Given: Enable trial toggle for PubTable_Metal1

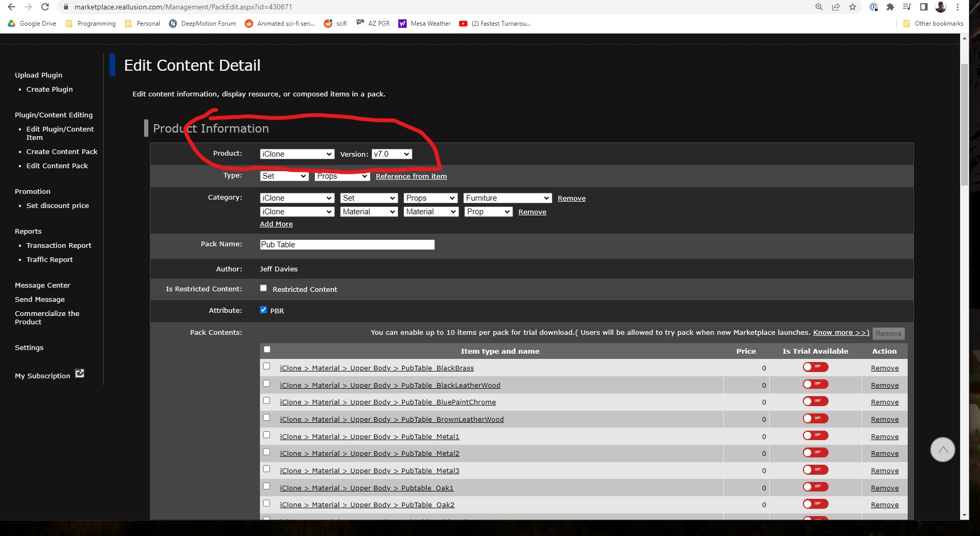Looking at the screenshot, I should pyautogui.click(x=815, y=435).
